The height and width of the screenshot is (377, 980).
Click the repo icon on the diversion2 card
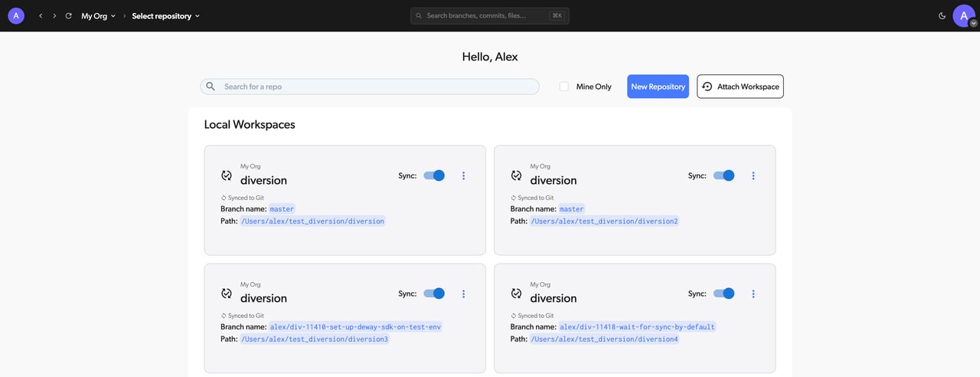(x=517, y=175)
